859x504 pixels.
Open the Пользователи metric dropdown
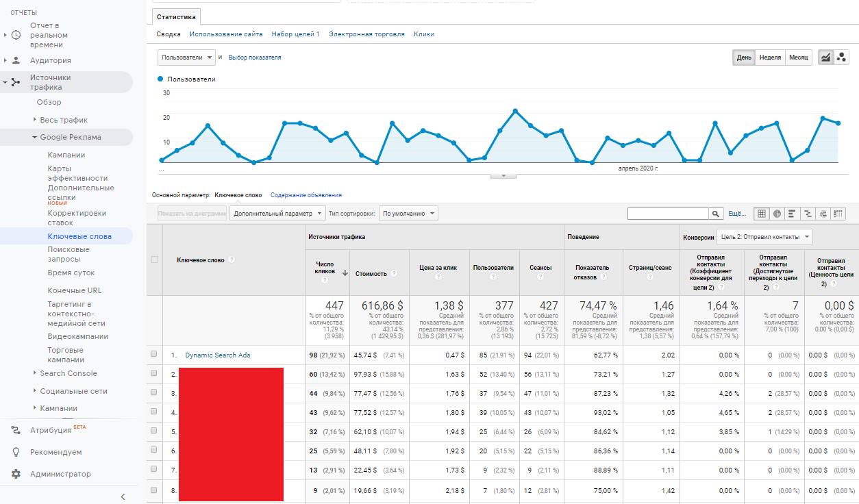coord(186,58)
